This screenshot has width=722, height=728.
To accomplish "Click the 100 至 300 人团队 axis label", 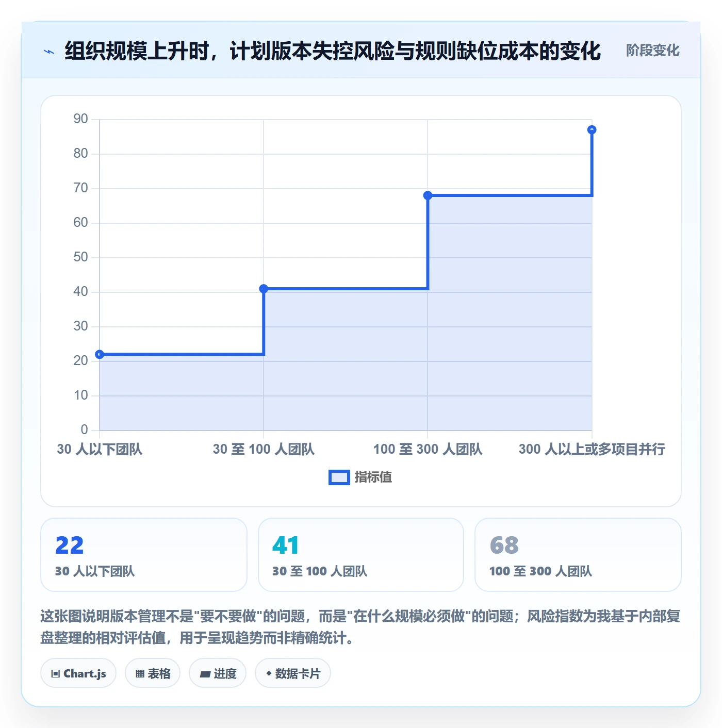I will [x=428, y=449].
